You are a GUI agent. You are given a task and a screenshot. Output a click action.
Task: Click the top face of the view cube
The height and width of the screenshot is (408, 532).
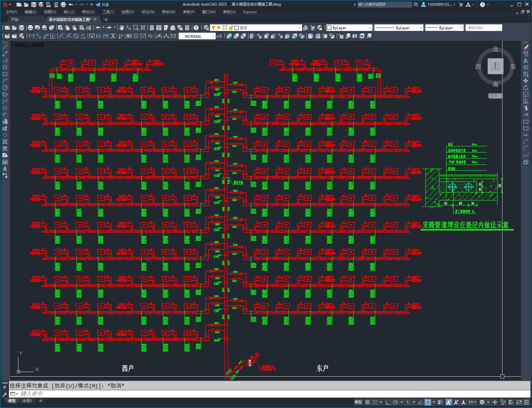click(495, 66)
